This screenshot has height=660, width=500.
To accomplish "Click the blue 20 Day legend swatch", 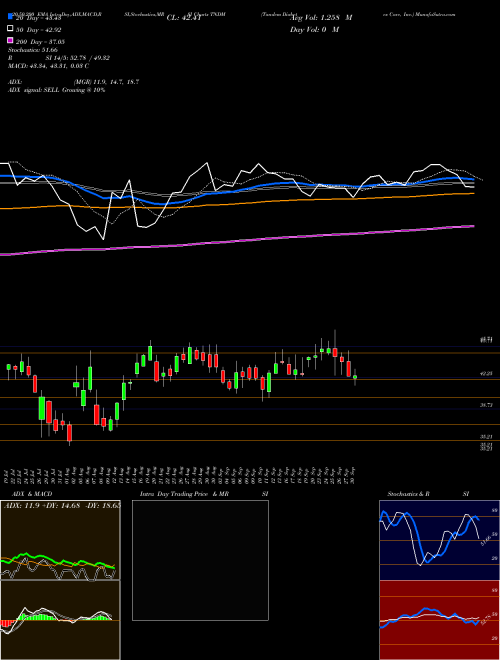I will tap(10, 18).
